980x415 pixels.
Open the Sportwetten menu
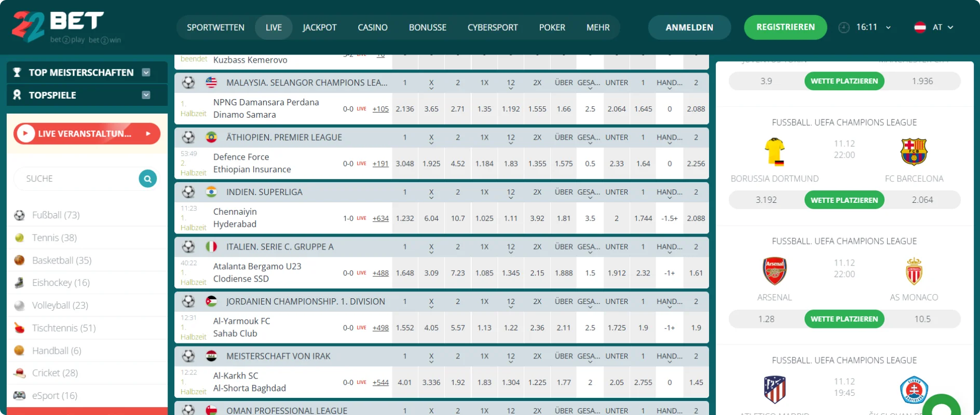coord(215,27)
